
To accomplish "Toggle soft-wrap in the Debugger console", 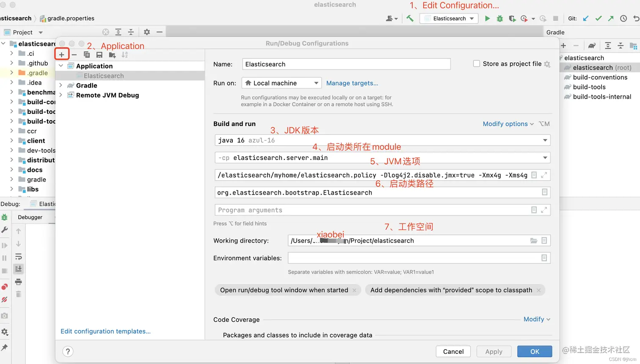I will [x=18, y=256].
